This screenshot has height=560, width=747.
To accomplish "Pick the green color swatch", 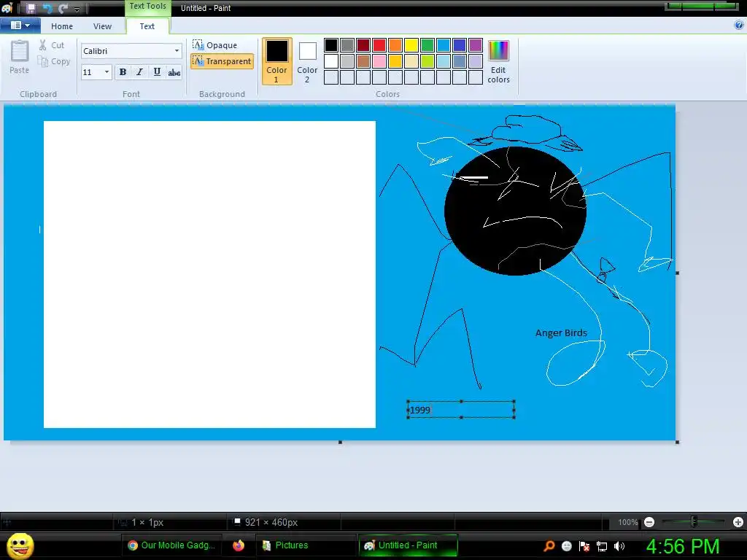I will coord(427,45).
